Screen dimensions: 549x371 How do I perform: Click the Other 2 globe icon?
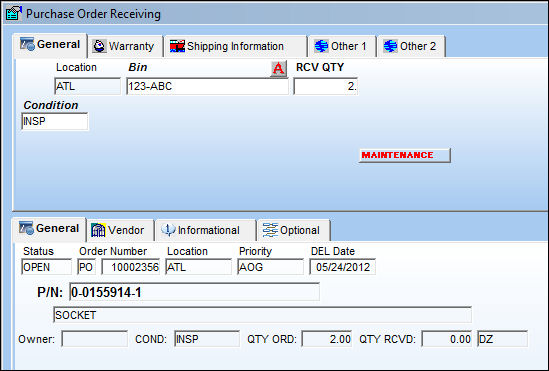click(390, 46)
